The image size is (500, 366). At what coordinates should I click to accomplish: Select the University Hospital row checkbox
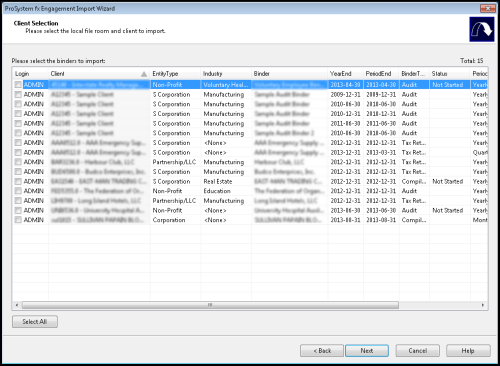[18, 210]
